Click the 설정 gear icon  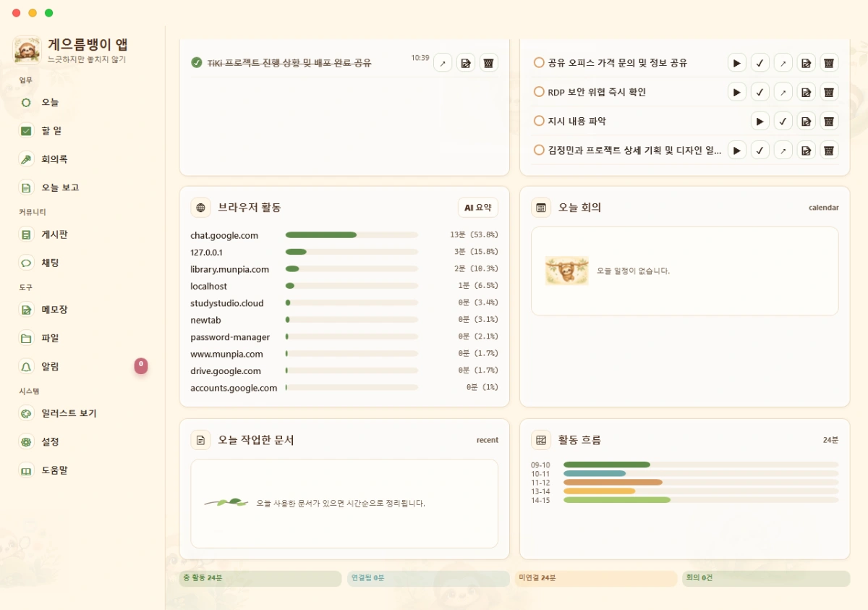coord(27,441)
